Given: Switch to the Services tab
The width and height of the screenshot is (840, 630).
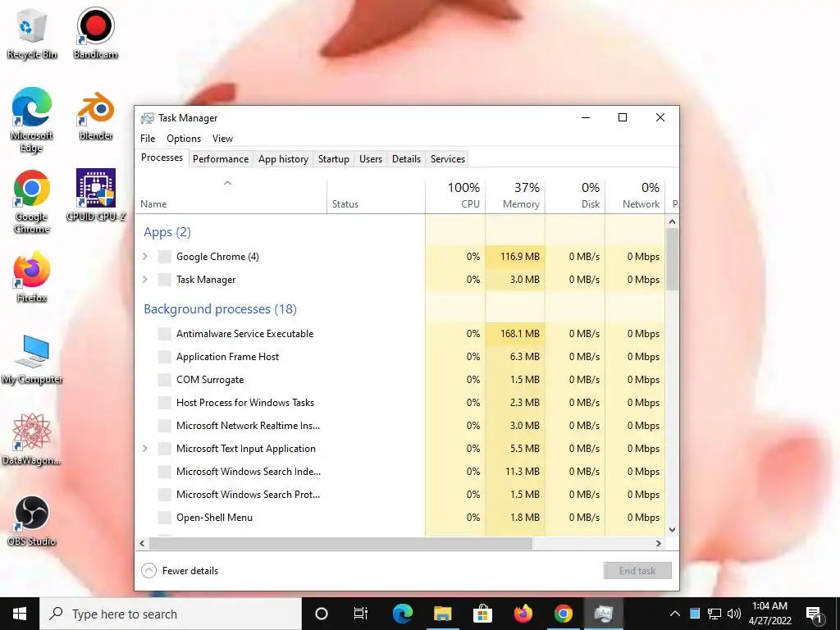Looking at the screenshot, I should click(448, 159).
